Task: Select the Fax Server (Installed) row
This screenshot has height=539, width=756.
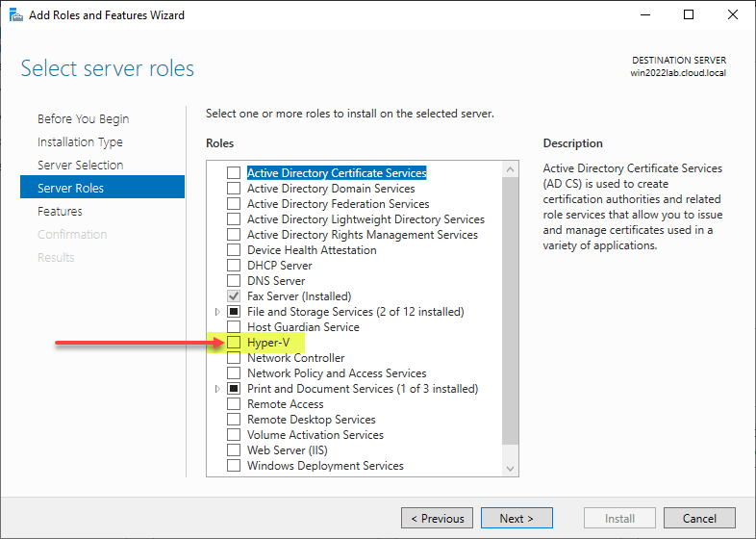Action: pos(299,296)
